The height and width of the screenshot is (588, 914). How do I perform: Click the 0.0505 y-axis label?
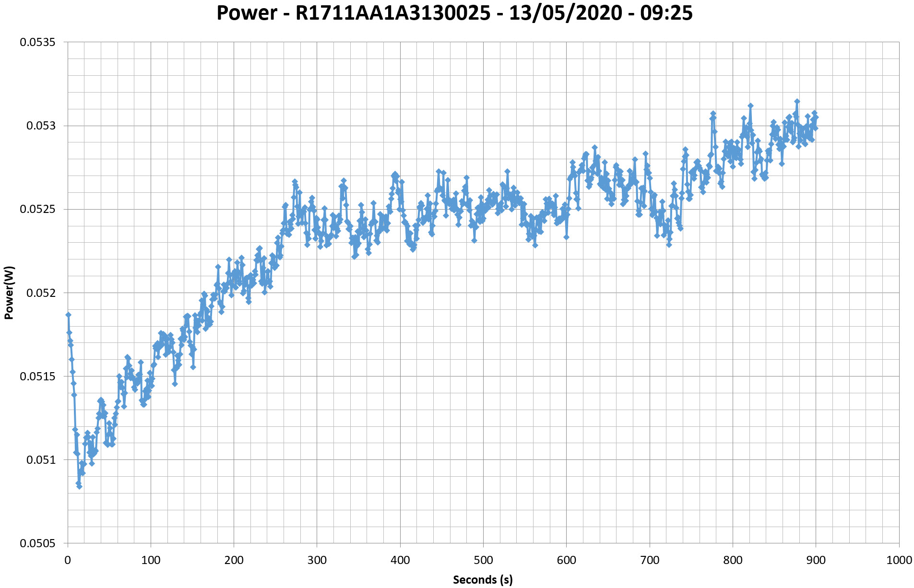point(37,543)
